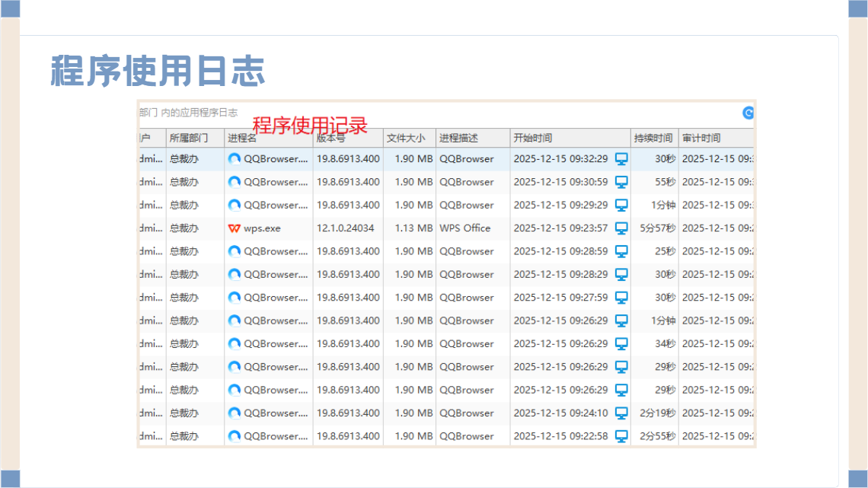Click the QQBrowser icon in the 09:32:29 row

[235, 159]
